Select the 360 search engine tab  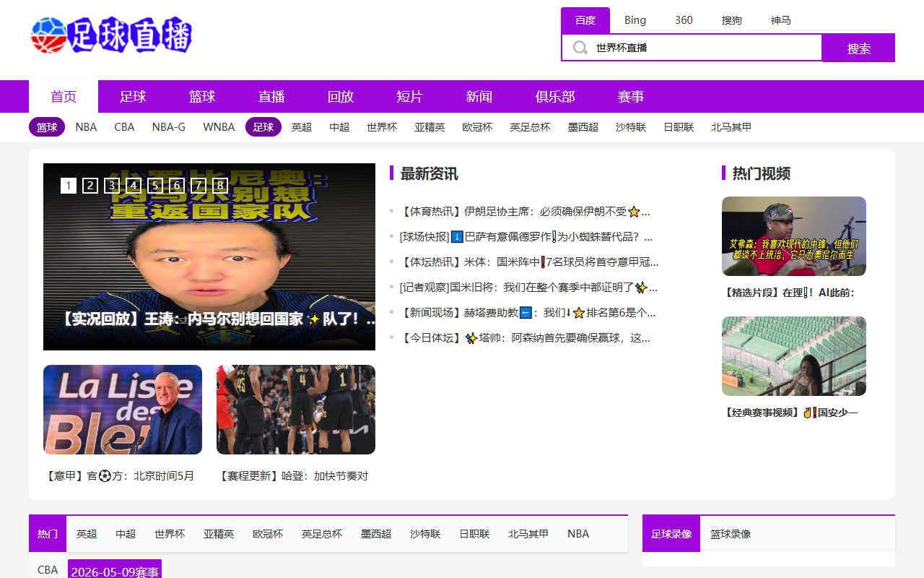pos(684,20)
